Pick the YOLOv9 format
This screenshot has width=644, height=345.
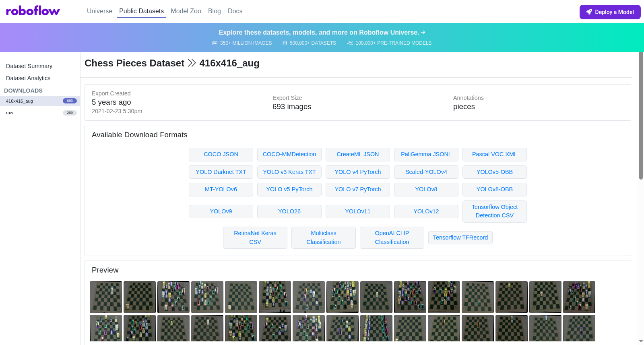(221, 211)
